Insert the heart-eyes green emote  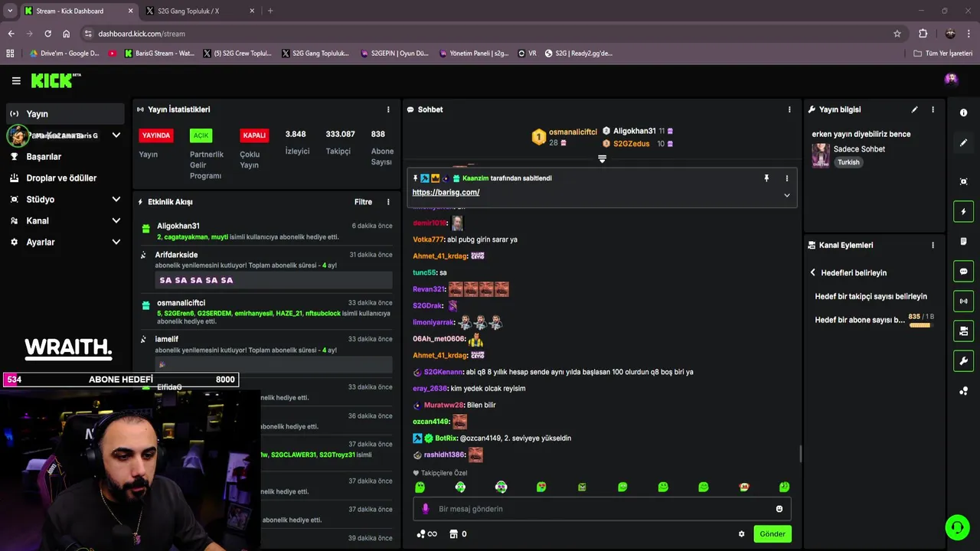click(x=541, y=487)
